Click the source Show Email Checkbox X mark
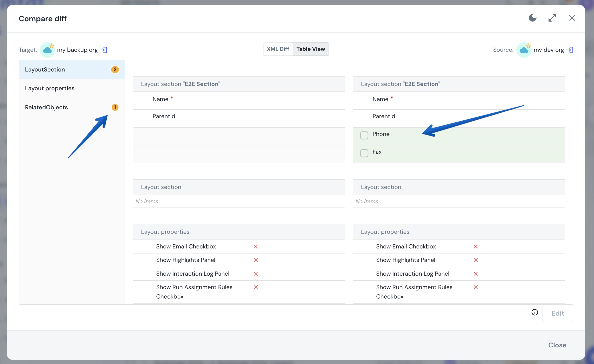This screenshot has width=594, height=364. [x=476, y=247]
